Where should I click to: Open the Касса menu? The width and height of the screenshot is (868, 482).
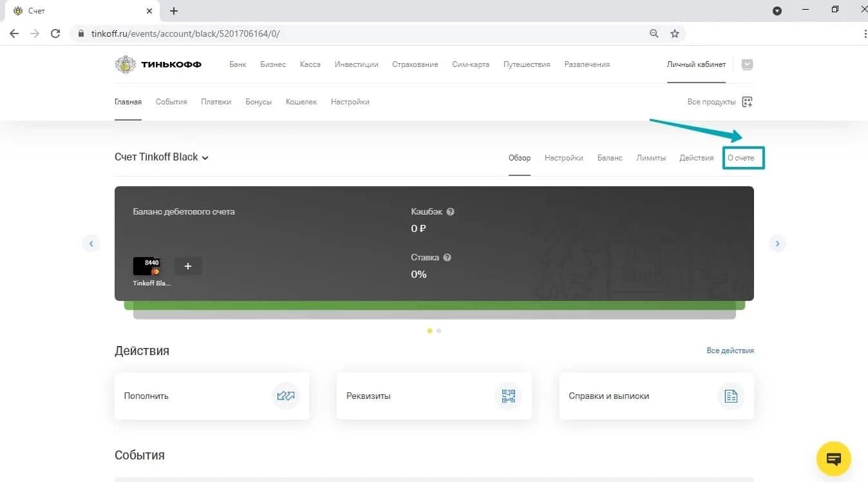point(310,64)
